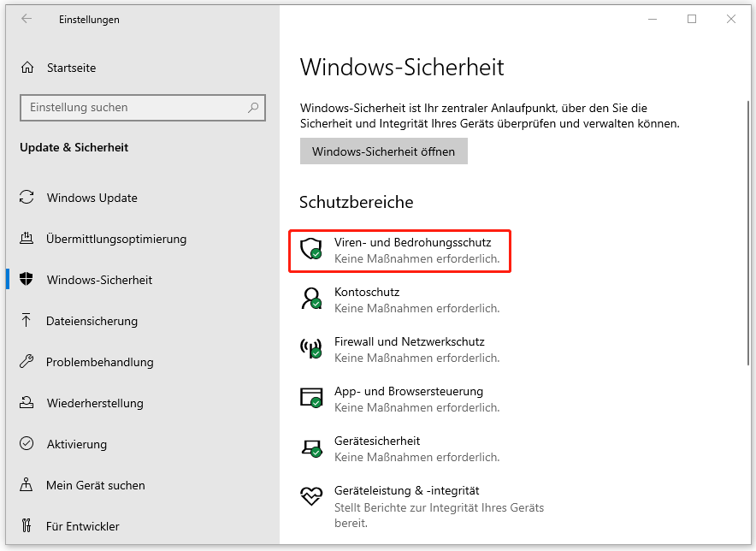Click the Einstellung suchen search field
Screen dimensions: 756x551
pos(142,107)
